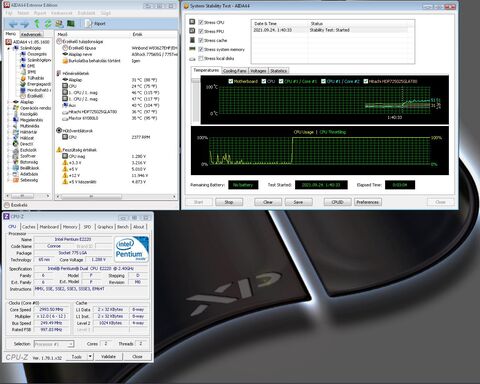Toggle CPU #1 / Core #1 graph checkbox
Screen dimensions: 480x384
pyautogui.click(x=281, y=81)
